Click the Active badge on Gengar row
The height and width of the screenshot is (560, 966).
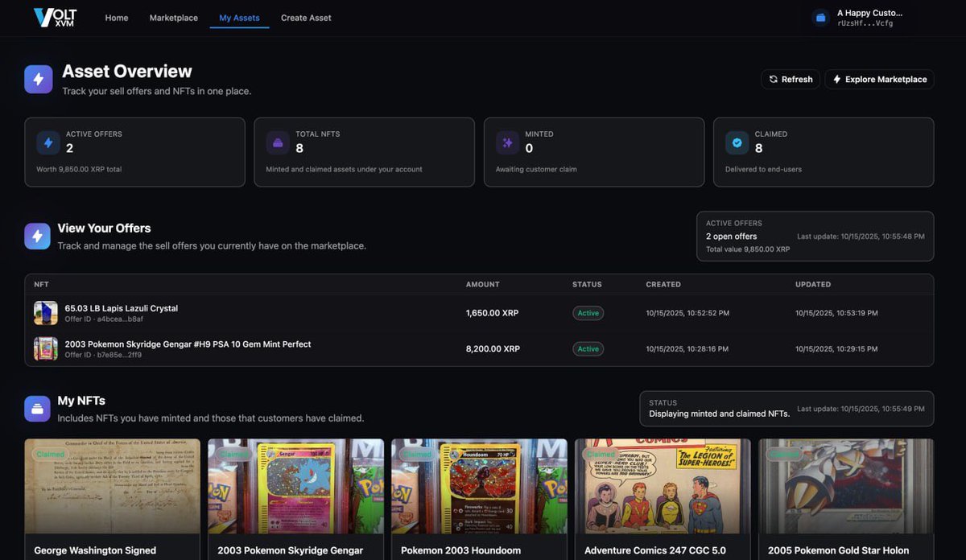[588, 348]
